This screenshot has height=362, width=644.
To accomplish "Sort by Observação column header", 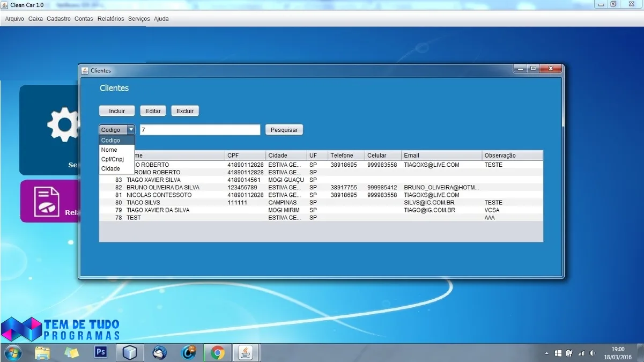I will coord(513,156).
